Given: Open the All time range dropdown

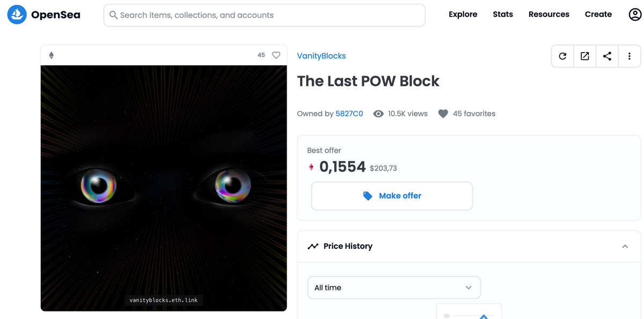Looking at the screenshot, I should click(394, 287).
